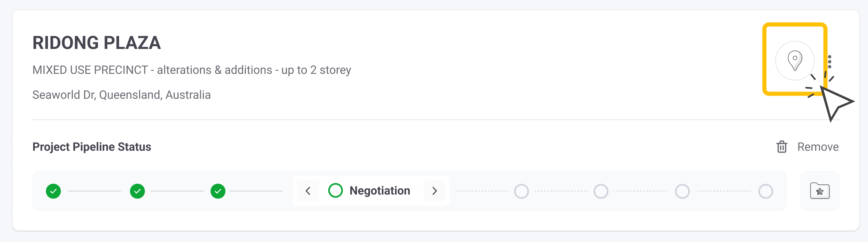Select the first upcoming stage circle after Negotiation

[521, 191]
